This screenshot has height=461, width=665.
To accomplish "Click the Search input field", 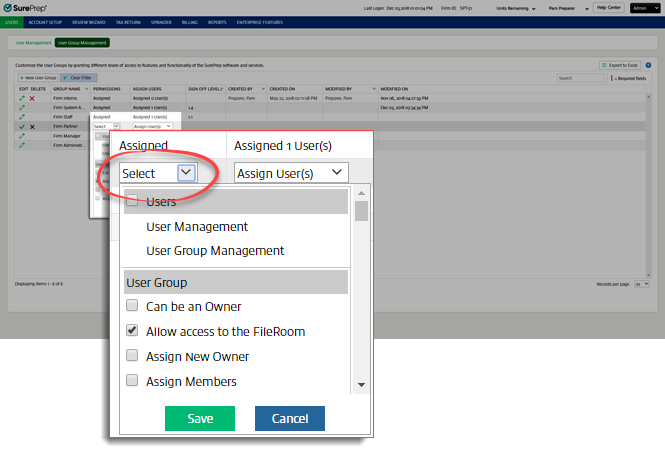I will point(580,77).
